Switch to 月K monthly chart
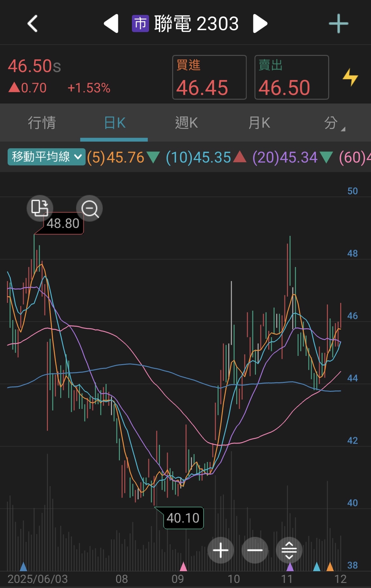The height and width of the screenshot is (588, 371). (x=259, y=123)
